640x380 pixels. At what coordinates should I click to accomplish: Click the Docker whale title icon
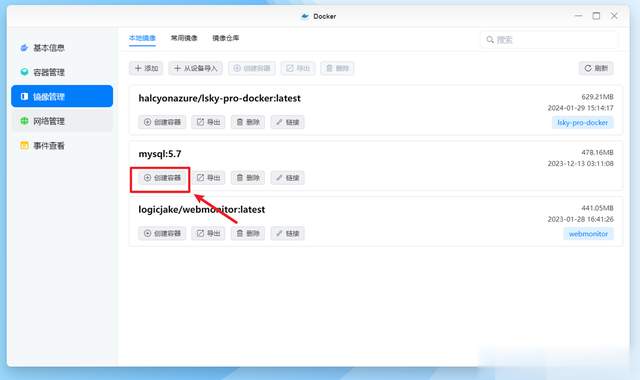[x=305, y=16]
